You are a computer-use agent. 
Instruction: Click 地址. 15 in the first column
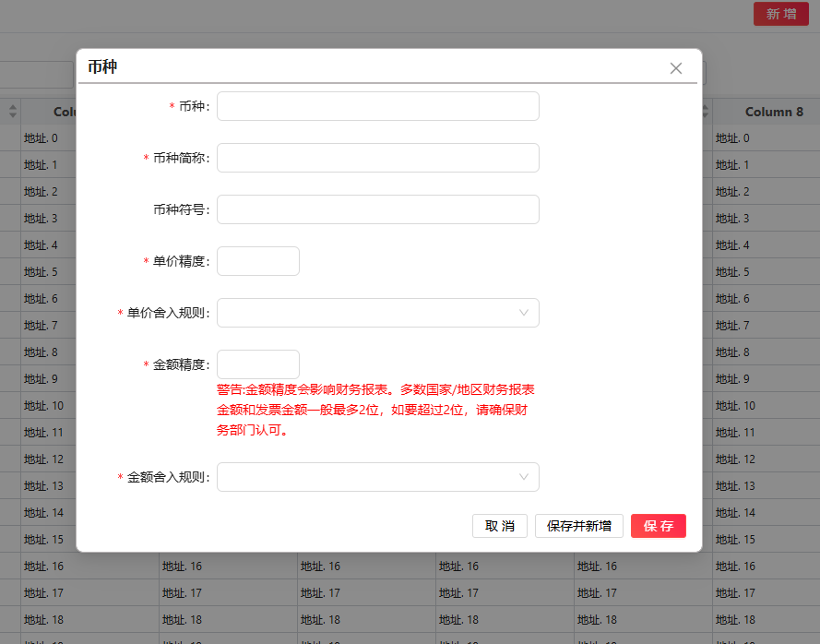[x=43, y=540]
